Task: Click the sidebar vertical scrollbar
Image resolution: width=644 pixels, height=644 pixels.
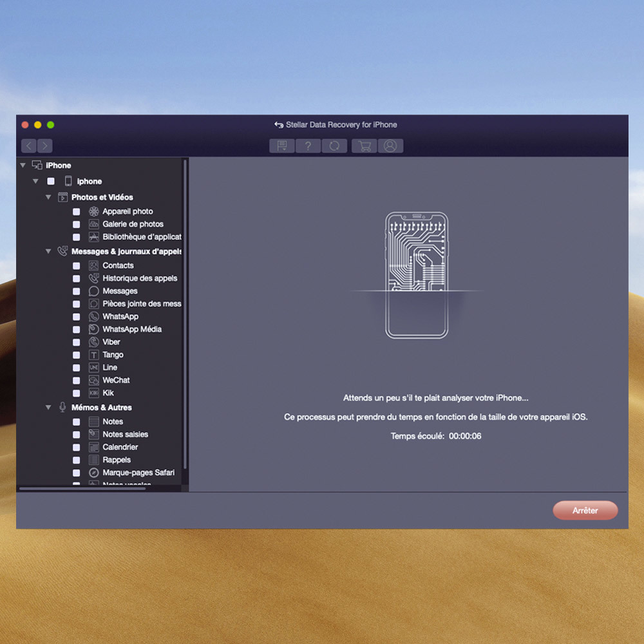Action: pos(185,314)
